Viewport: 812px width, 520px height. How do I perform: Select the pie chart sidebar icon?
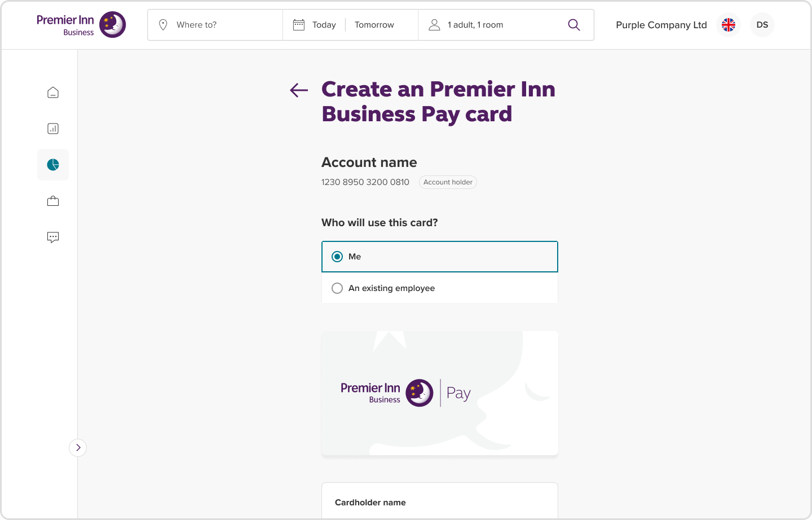(53, 165)
